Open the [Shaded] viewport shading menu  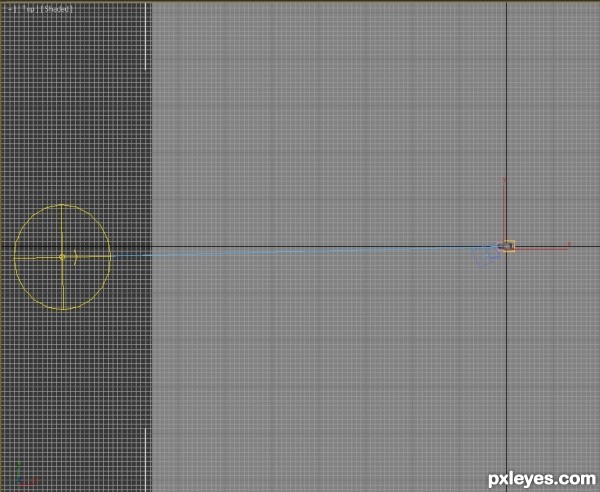[56, 9]
